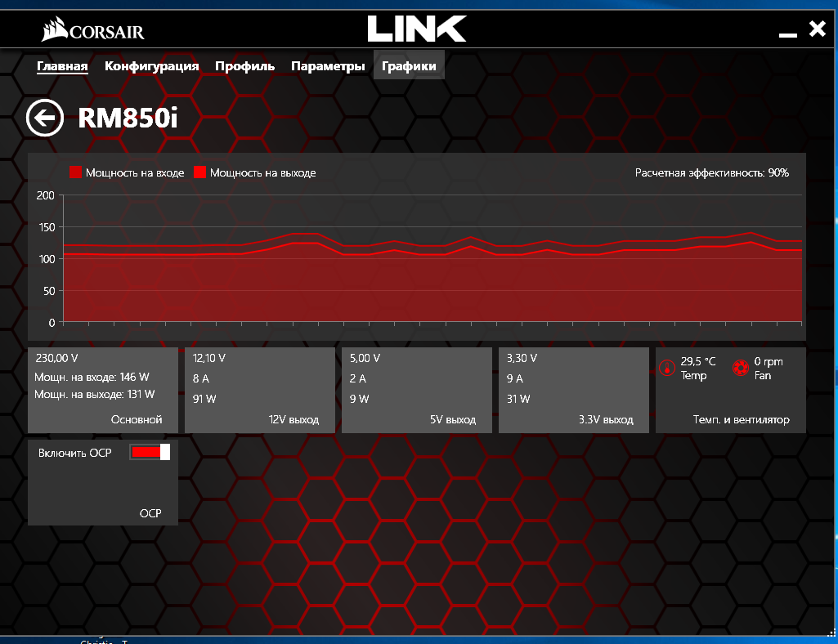Click the LINK title logo

[417, 29]
